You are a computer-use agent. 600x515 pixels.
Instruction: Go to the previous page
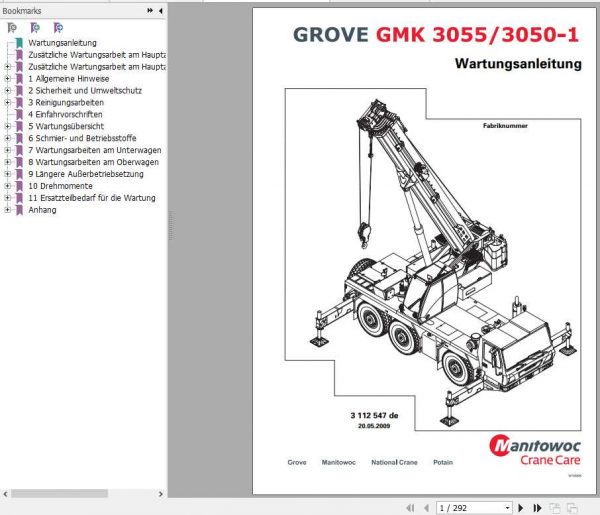(x=426, y=508)
